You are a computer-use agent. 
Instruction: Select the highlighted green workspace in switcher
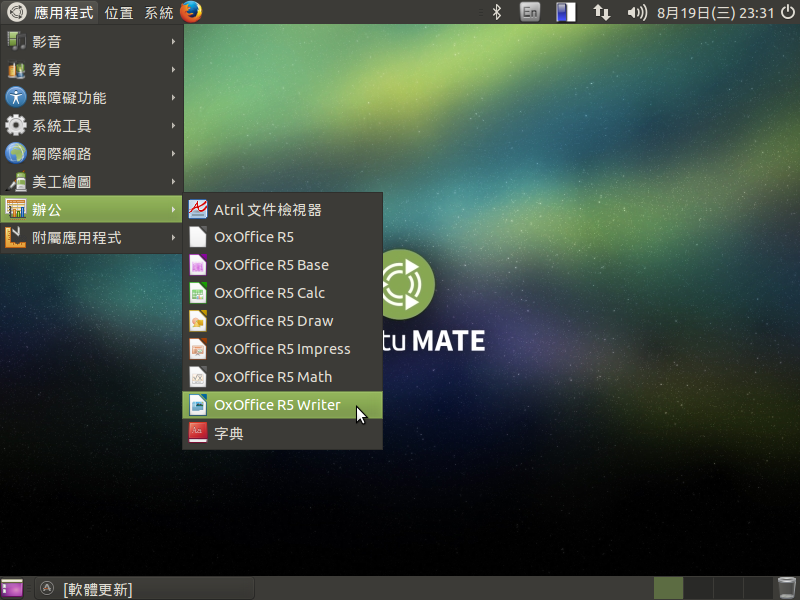click(668, 588)
